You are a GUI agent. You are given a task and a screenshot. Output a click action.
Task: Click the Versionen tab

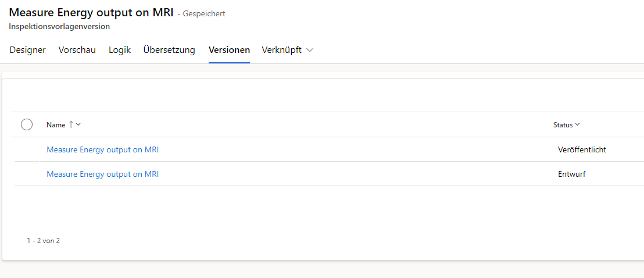229,50
